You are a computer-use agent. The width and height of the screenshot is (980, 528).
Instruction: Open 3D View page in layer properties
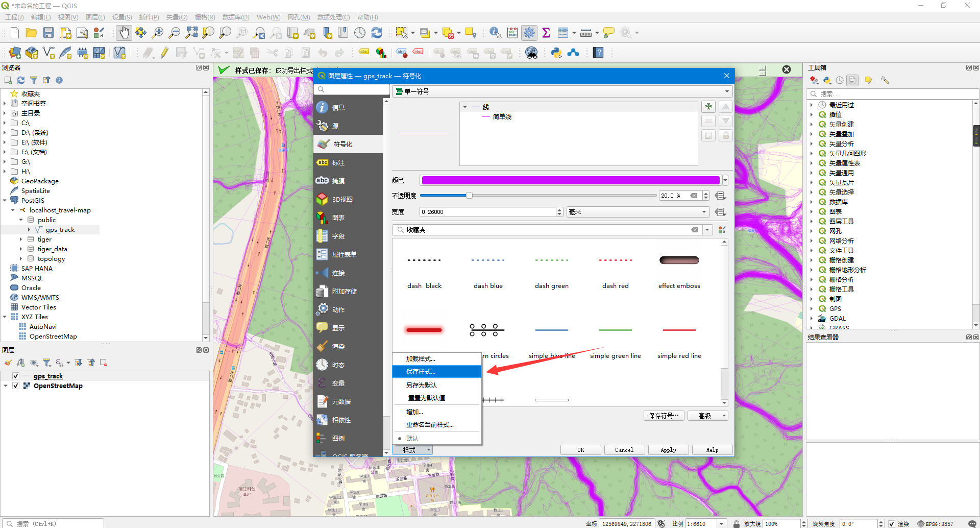tap(348, 199)
